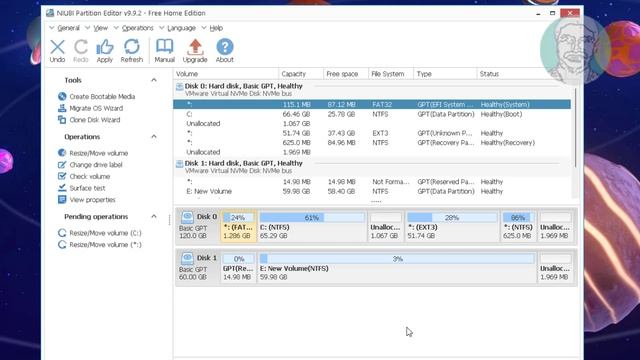Screen dimensions: 640x360
Task: Select the Unallocated 1.067 GB row
Action: [372, 124]
